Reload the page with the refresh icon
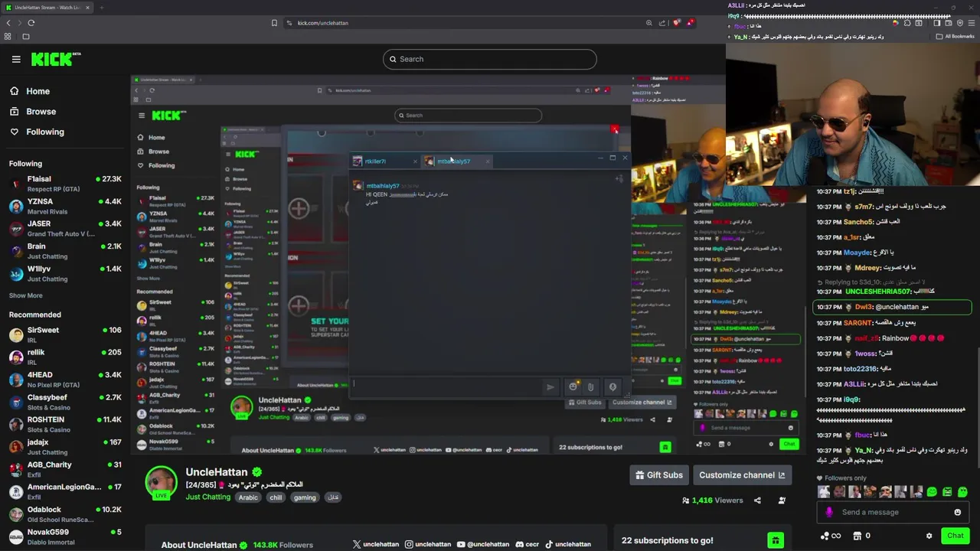The height and width of the screenshot is (551, 980). (31, 23)
